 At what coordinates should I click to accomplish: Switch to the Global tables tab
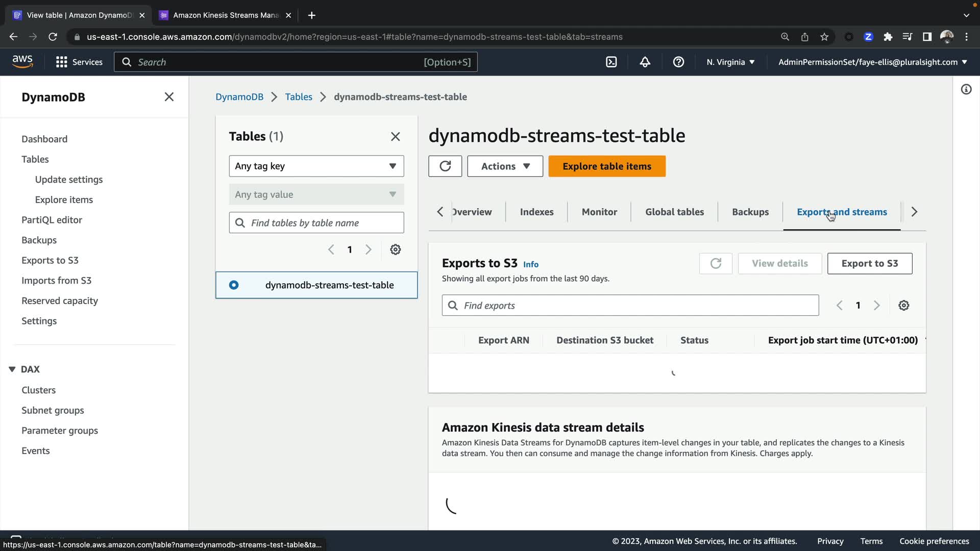pos(674,212)
